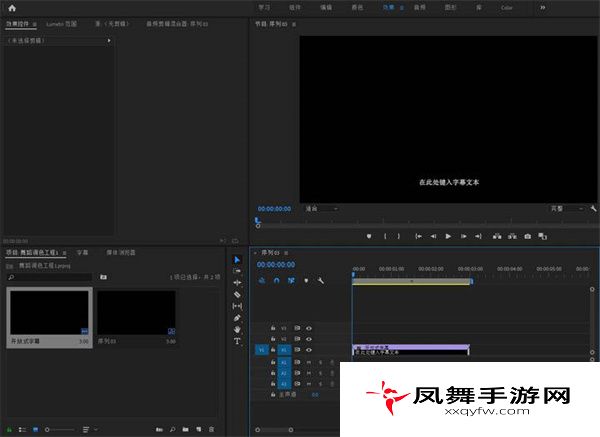Toggle timeline Snap magnet button
600x437 pixels.
[277, 280]
